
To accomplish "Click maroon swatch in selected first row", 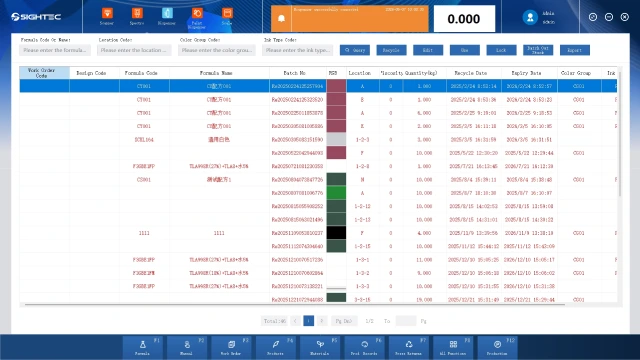I will pyautogui.click(x=336, y=86).
